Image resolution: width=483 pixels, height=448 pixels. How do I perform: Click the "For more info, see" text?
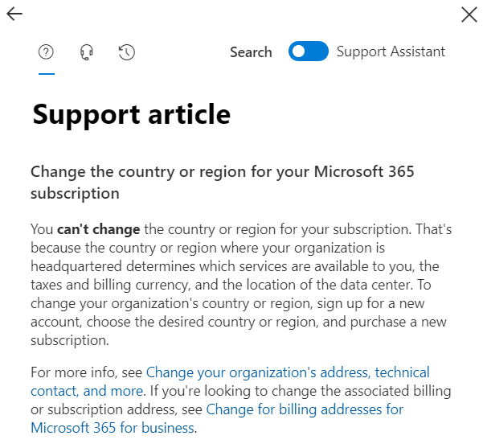[x=86, y=372]
